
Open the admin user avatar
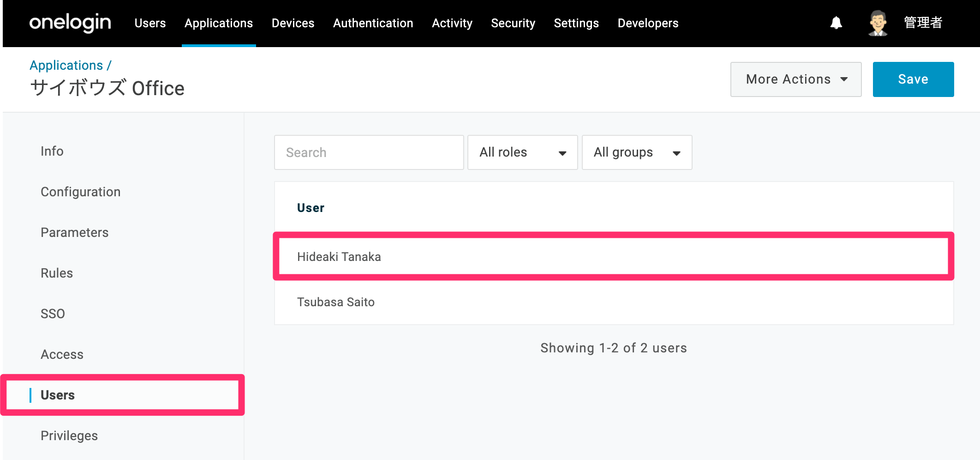coord(878,23)
